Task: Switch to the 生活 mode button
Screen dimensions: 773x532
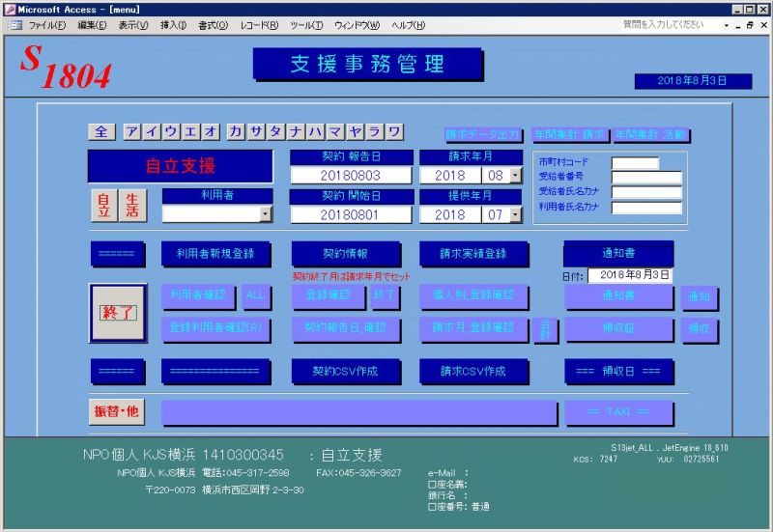Action: (133, 206)
